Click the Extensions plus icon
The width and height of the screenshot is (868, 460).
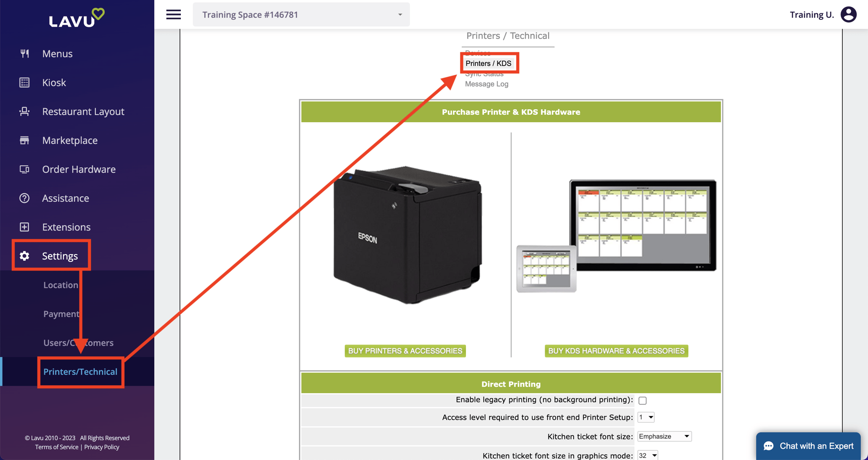tap(24, 227)
